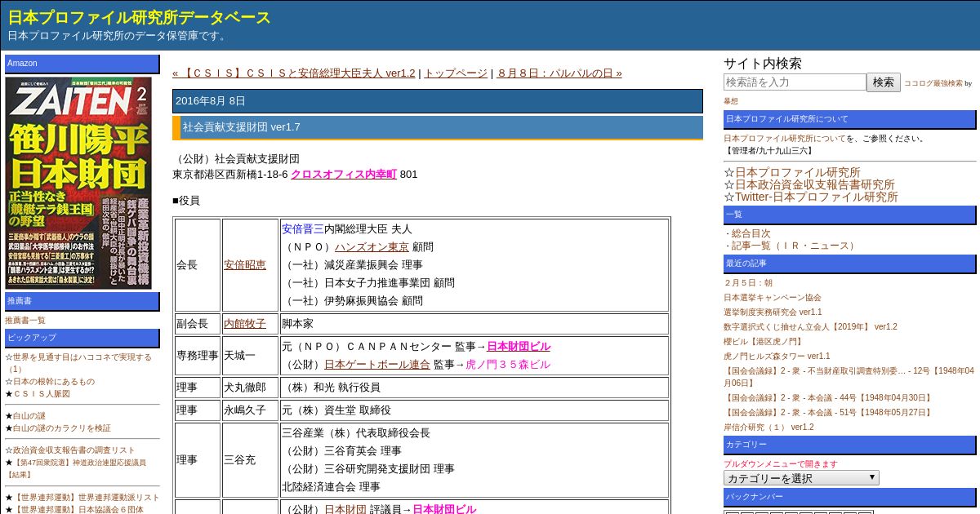The height and width of the screenshot is (514, 980).
Task: Open the クロスオフィス内幸町 link
Action: (x=344, y=174)
